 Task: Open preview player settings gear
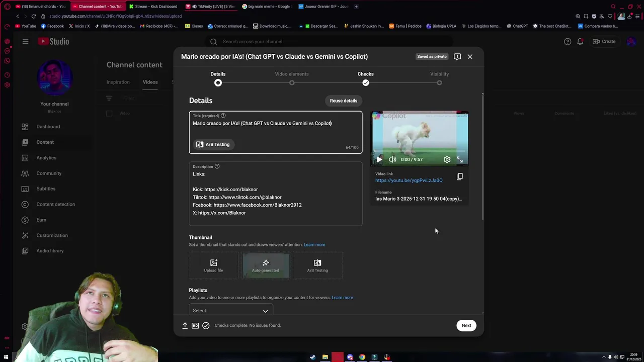point(447,159)
